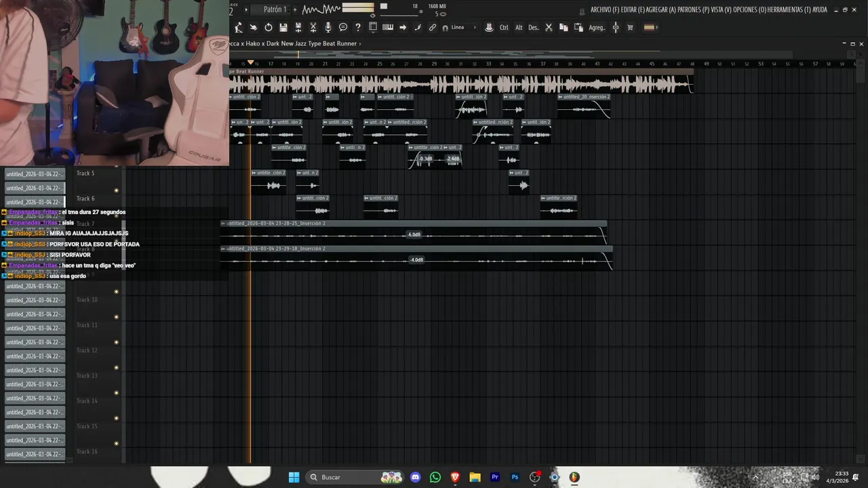Toggle the magnet snap icon

(445, 28)
